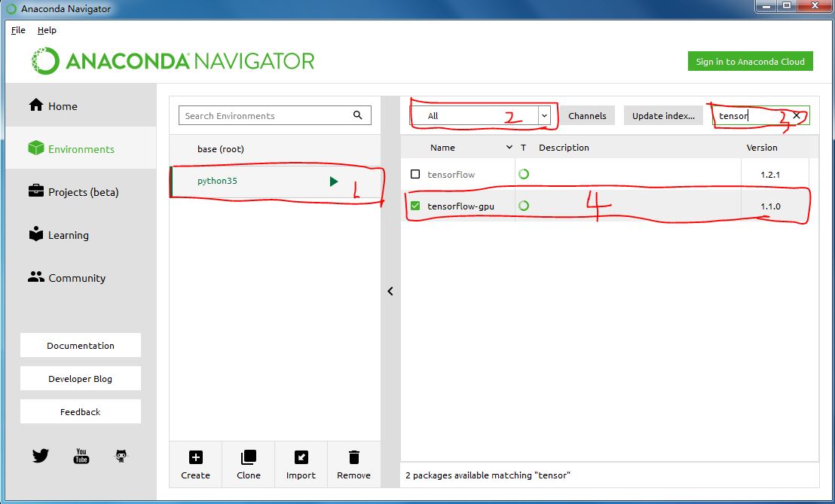
Task: Click Sign in to Anaconda Cloud
Action: coord(750,61)
